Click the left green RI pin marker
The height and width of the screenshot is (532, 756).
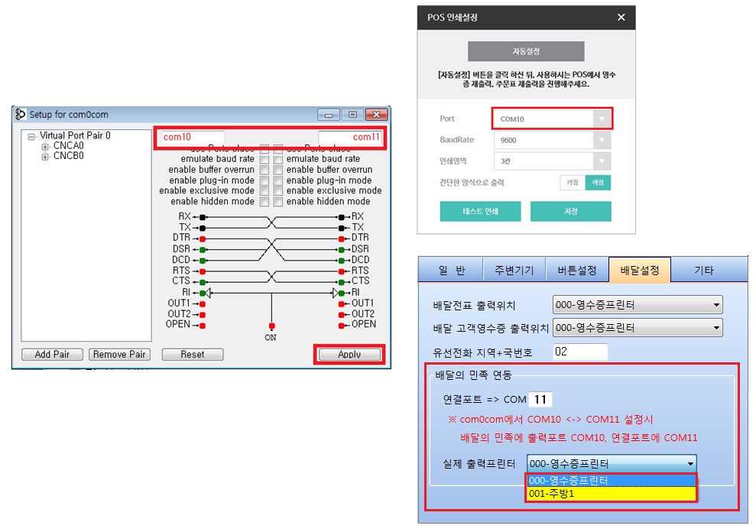click(x=203, y=292)
